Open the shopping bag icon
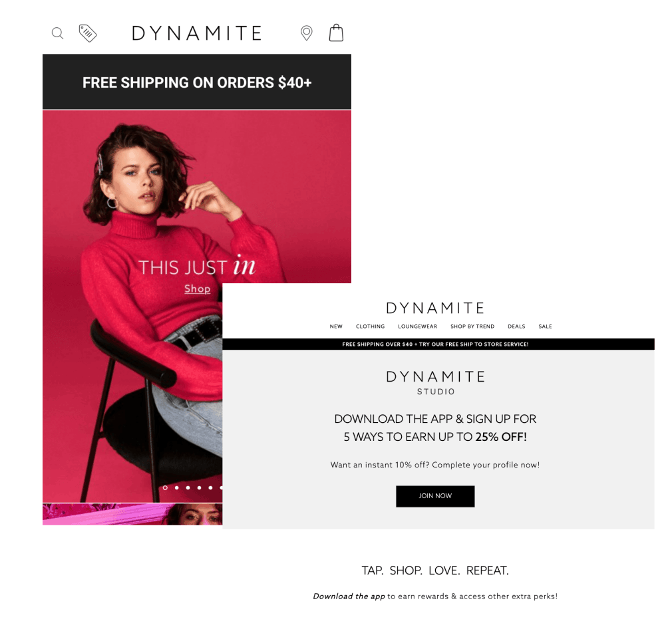Screen dimensions: 672x641 tap(337, 33)
